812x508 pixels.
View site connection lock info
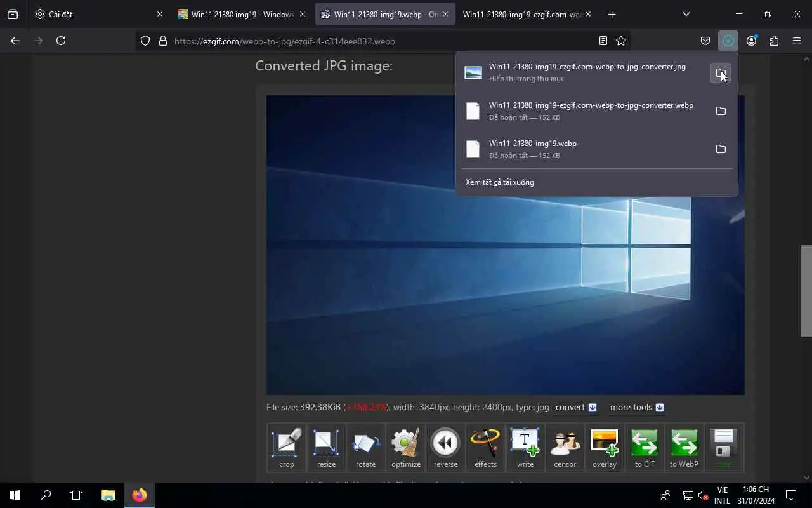click(163, 41)
